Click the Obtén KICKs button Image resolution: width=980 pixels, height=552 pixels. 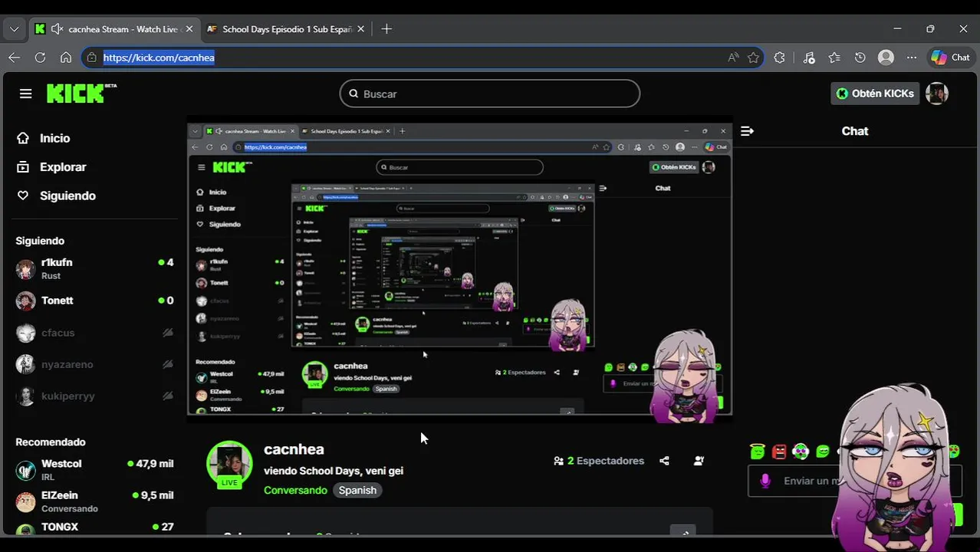[875, 94]
